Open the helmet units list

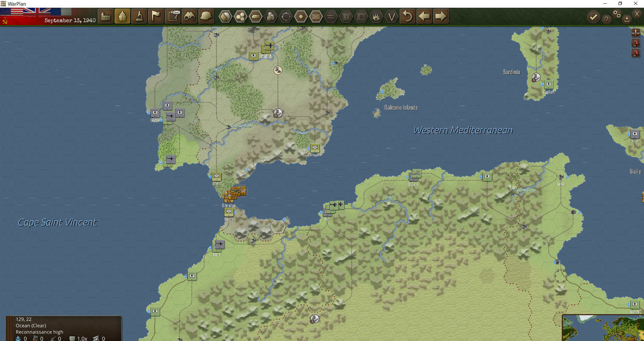tap(206, 16)
